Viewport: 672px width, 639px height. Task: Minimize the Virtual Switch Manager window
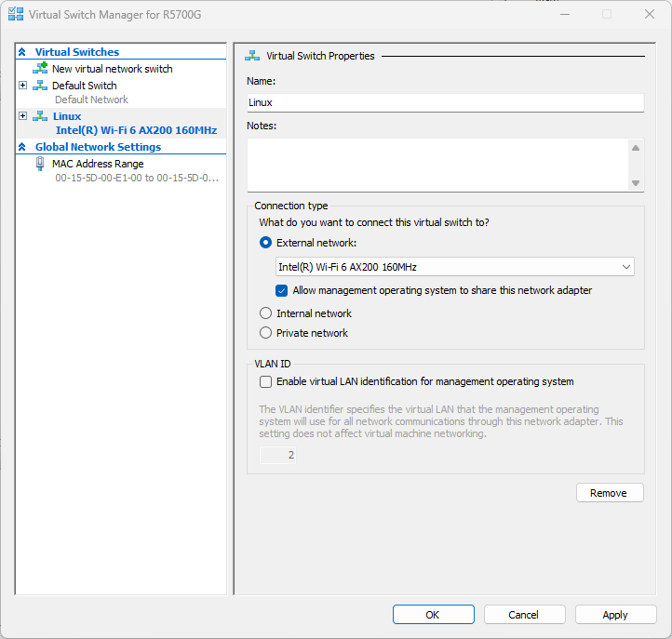565,14
